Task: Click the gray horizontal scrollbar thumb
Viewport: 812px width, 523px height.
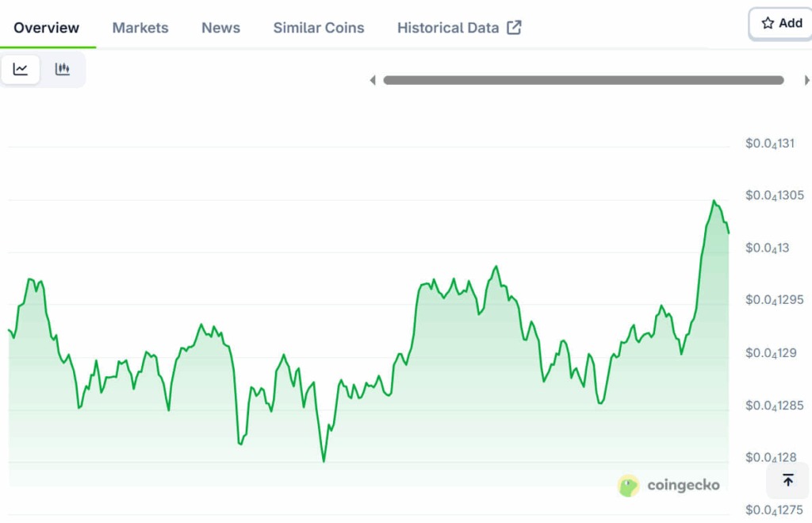Action: pos(584,80)
